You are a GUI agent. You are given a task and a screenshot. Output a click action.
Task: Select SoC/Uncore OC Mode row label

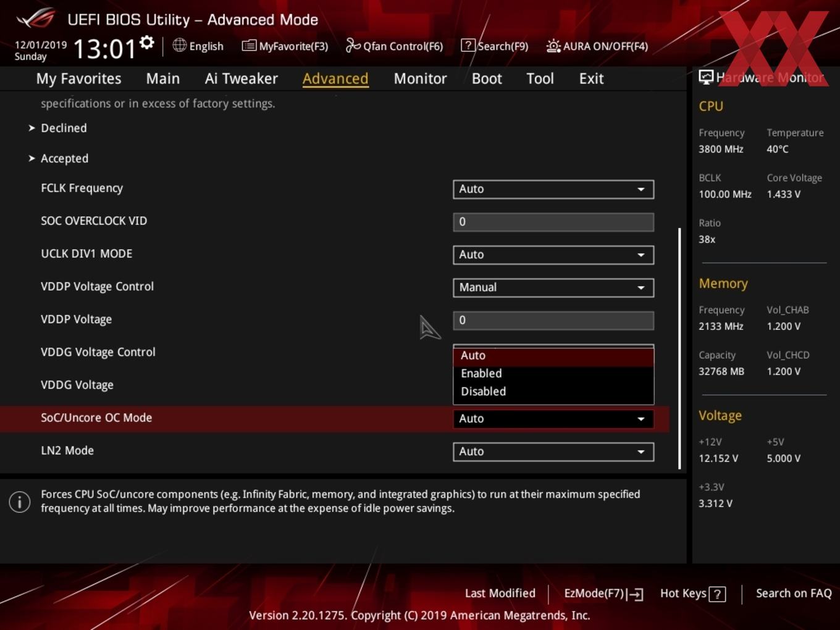(x=96, y=418)
